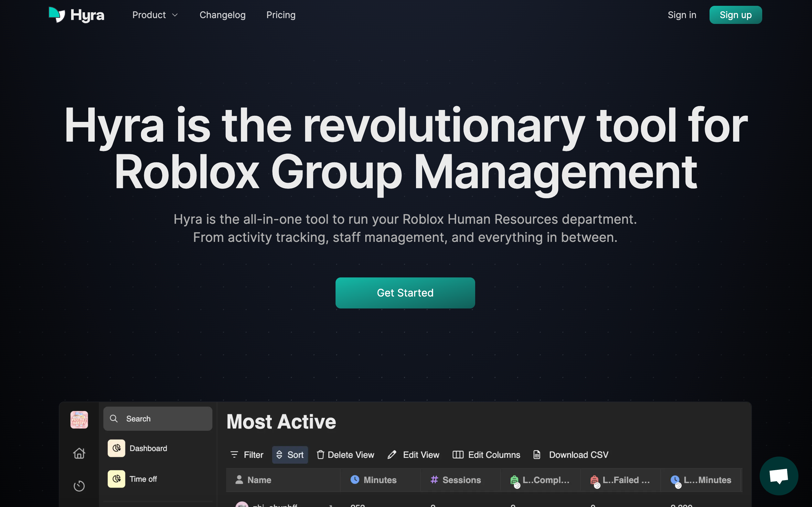The image size is (812, 507).
Task: Click the Sessions column header
Action: coord(460,480)
